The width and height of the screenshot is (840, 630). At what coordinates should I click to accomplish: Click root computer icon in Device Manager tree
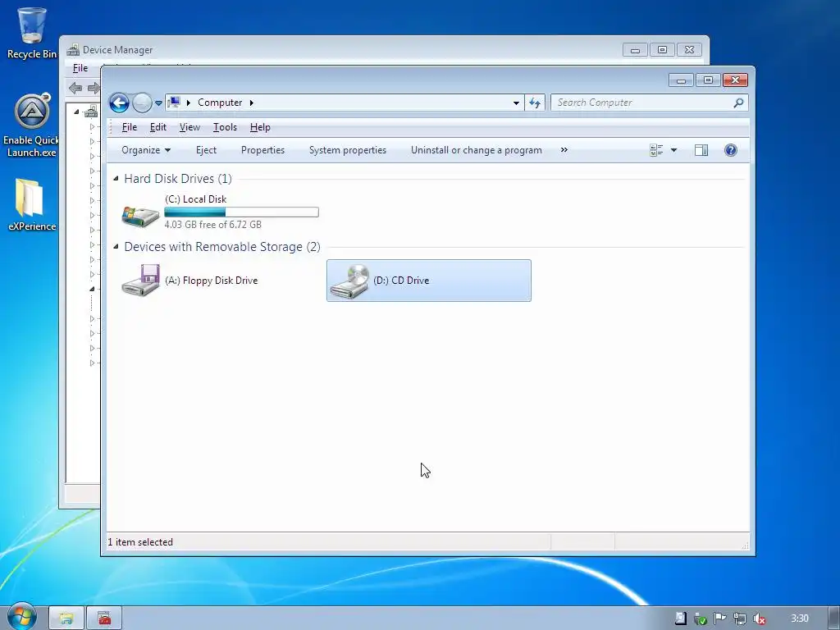tap(91, 112)
